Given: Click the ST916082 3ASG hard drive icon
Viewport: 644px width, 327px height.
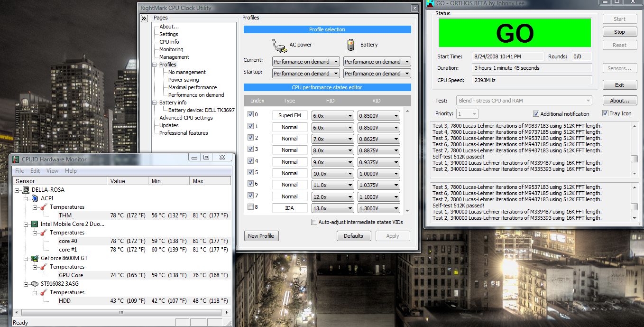Looking at the screenshot, I should 35,284.
